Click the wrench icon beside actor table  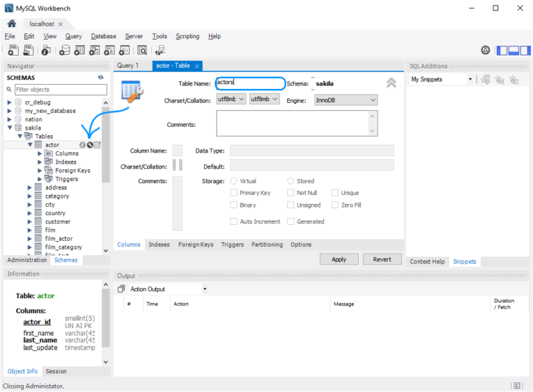90,145
